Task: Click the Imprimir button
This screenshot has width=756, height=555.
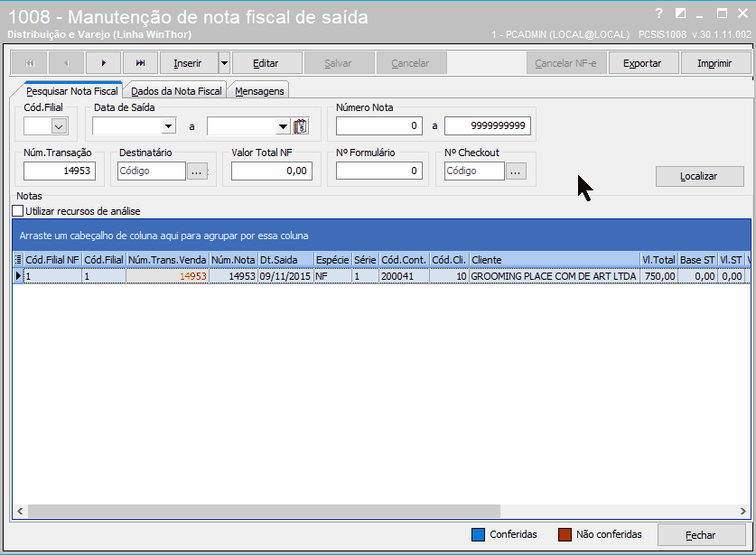Action: (x=714, y=63)
